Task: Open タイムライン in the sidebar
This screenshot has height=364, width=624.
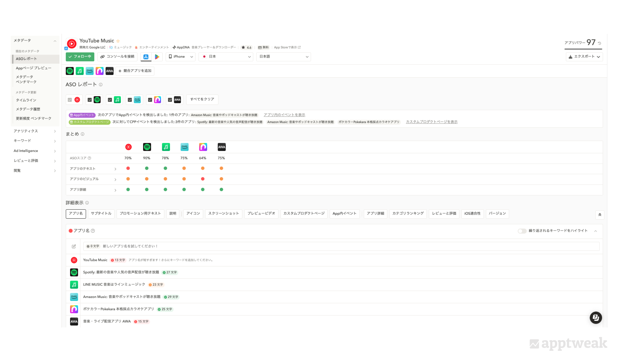Action: [x=26, y=100]
